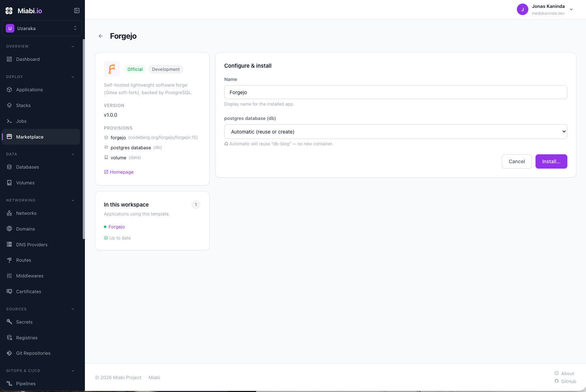Go back using the arrow beside Forgejo
Image resolution: width=586 pixels, height=392 pixels.
(101, 36)
